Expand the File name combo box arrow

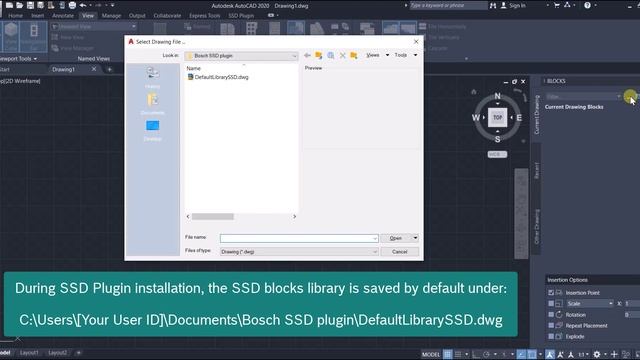click(x=375, y=238)
